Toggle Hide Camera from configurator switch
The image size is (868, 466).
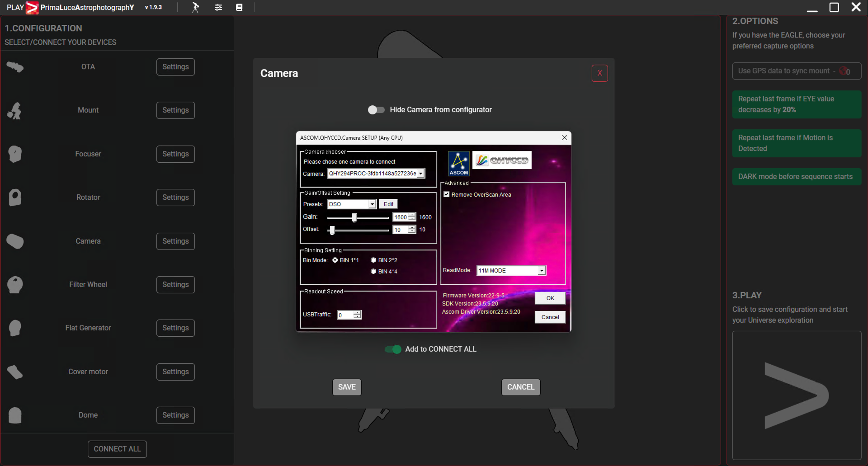376,110
